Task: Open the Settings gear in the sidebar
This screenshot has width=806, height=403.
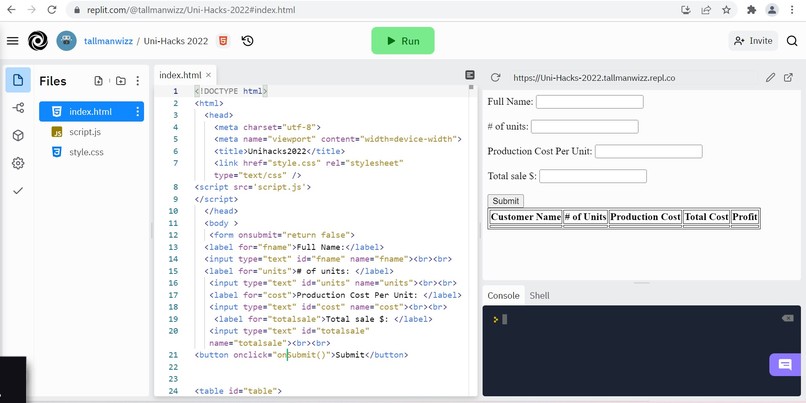Action: [18, 163]
